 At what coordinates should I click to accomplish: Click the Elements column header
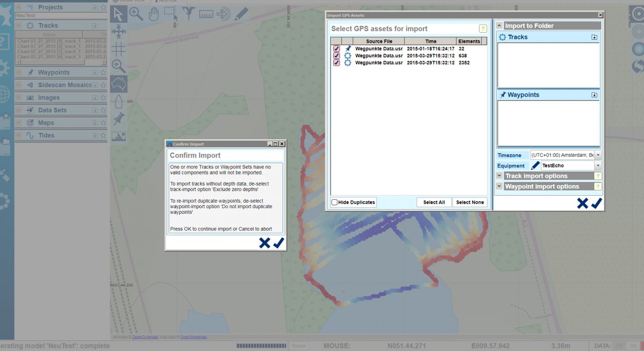469,41
